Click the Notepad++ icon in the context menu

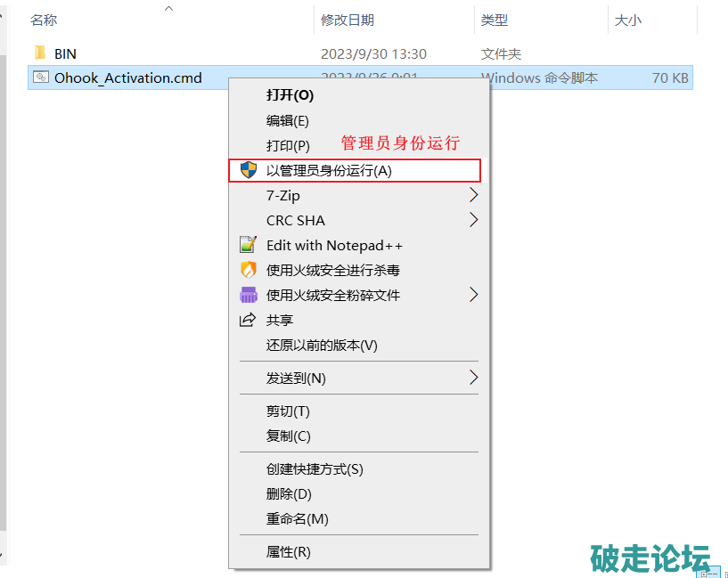(x=248, y=245)
